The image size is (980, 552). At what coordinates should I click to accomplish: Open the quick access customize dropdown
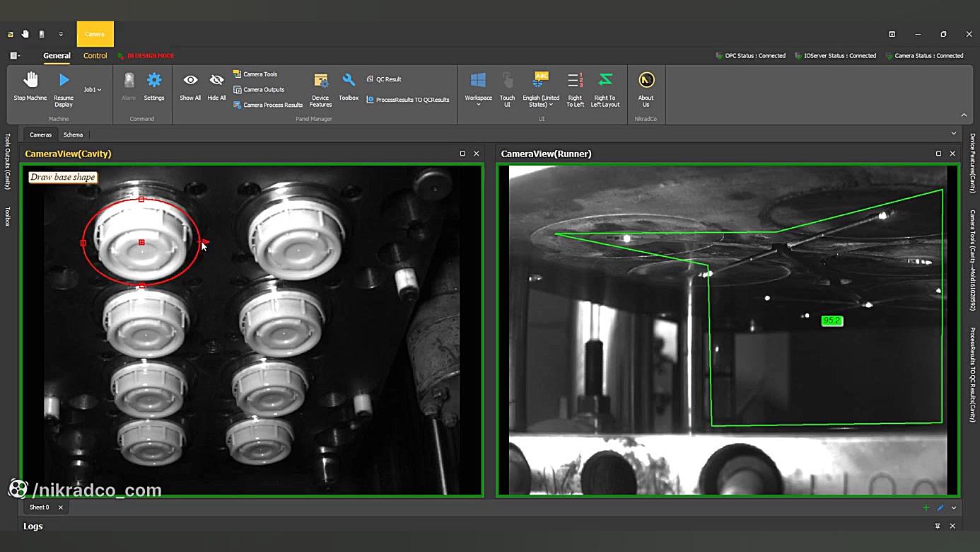point(61,34)
